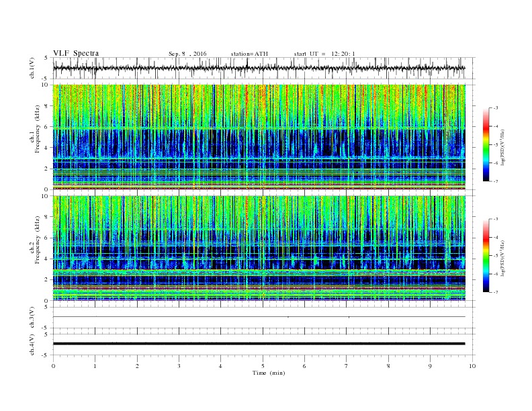532x411 pixels.
Task: Click the "6" kHz tick of ch.1 spectrogram
Action: click(x=46, y=127)
